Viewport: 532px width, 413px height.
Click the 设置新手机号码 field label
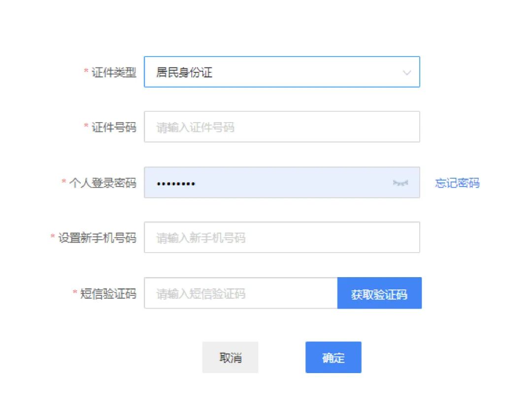click(97, 238)
